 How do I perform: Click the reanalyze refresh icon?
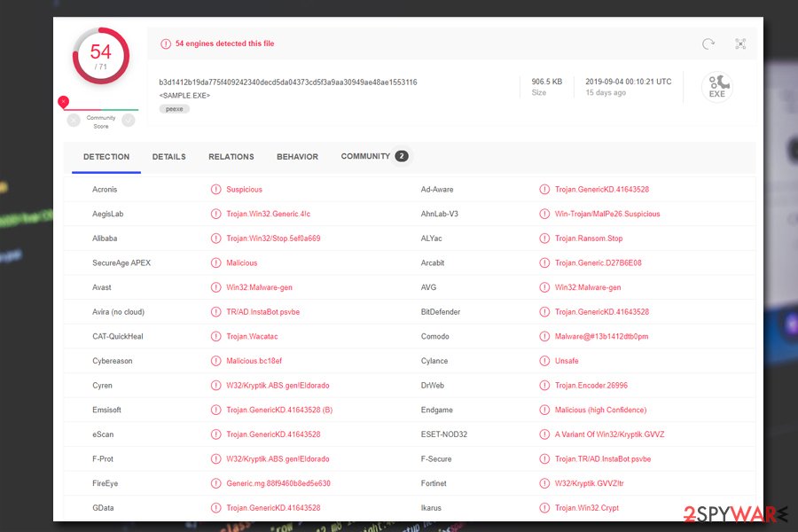pyautogui.click(x=708, y=43)
